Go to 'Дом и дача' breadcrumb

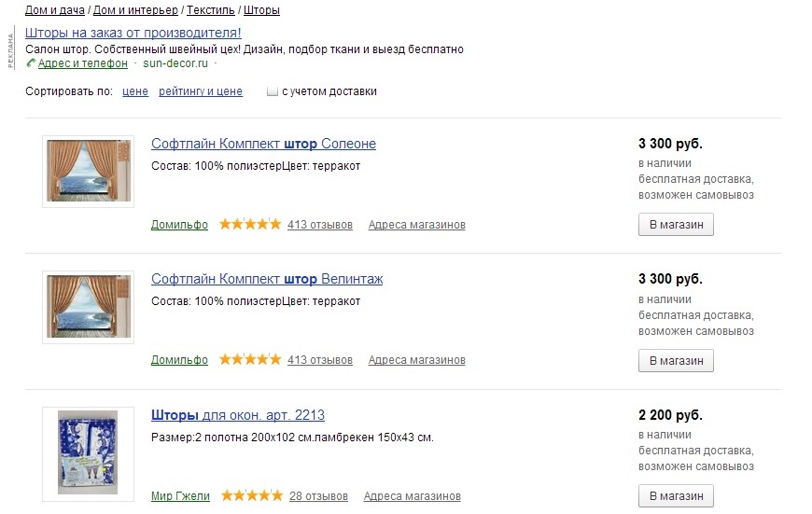pyautogui.click(x=55, y=10)
